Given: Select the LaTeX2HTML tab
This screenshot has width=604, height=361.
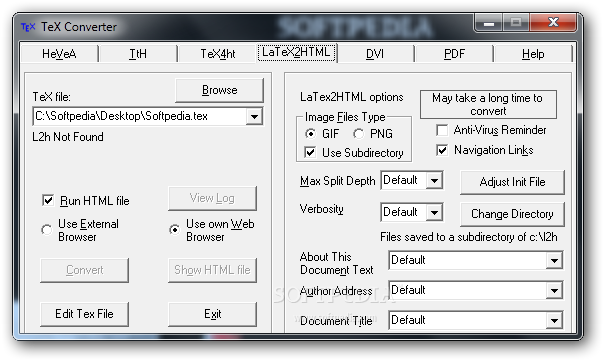Looking at the screenshot, I should (296, 52).
